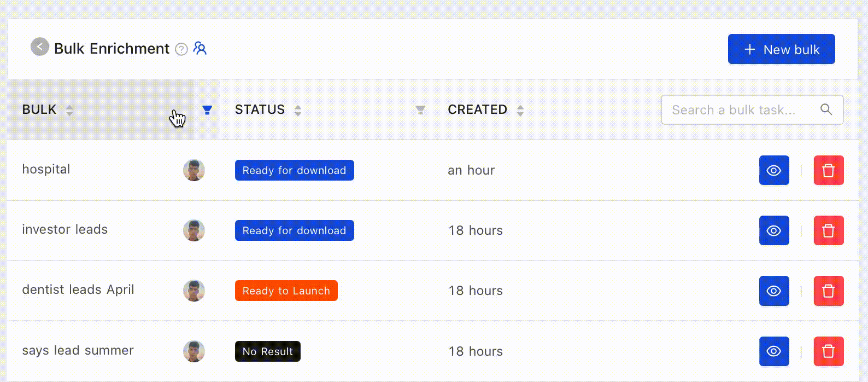Click says lead summer '18 hours' time
This screenshot has width=868, height=382.
476,351
